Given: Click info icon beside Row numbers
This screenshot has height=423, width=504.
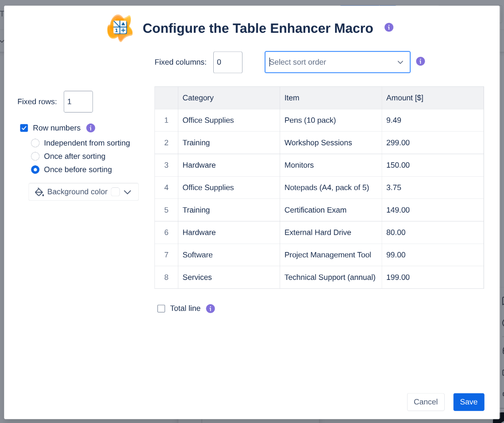Looking at the screenshot, I should [x=91, y=128].
